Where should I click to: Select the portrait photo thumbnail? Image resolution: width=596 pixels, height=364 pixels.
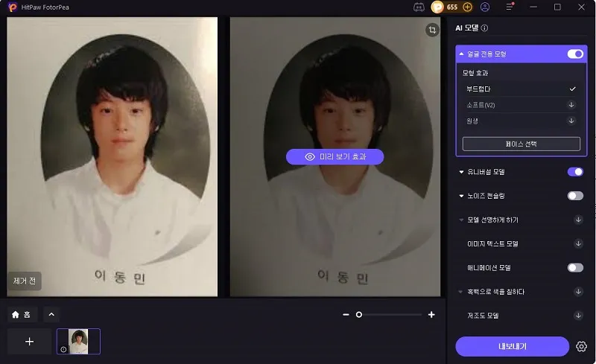click(79, 342)
